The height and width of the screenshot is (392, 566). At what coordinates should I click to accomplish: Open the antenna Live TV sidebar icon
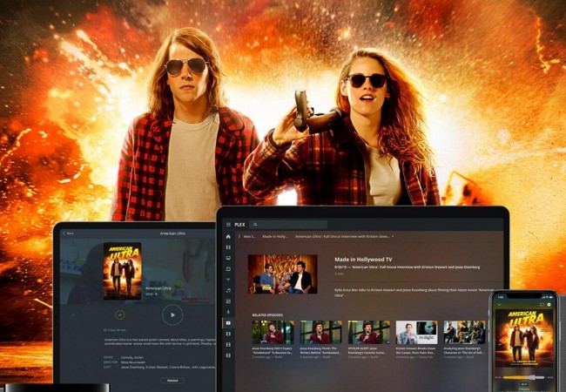pyautogui.click(x=228, y=280)
